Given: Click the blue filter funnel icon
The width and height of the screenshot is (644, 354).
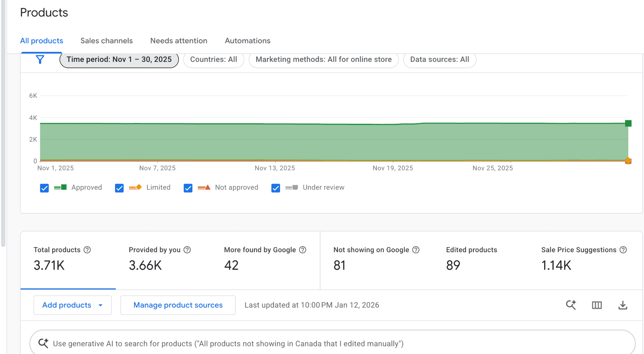Looking at the screenshot, I should [40, 59].
